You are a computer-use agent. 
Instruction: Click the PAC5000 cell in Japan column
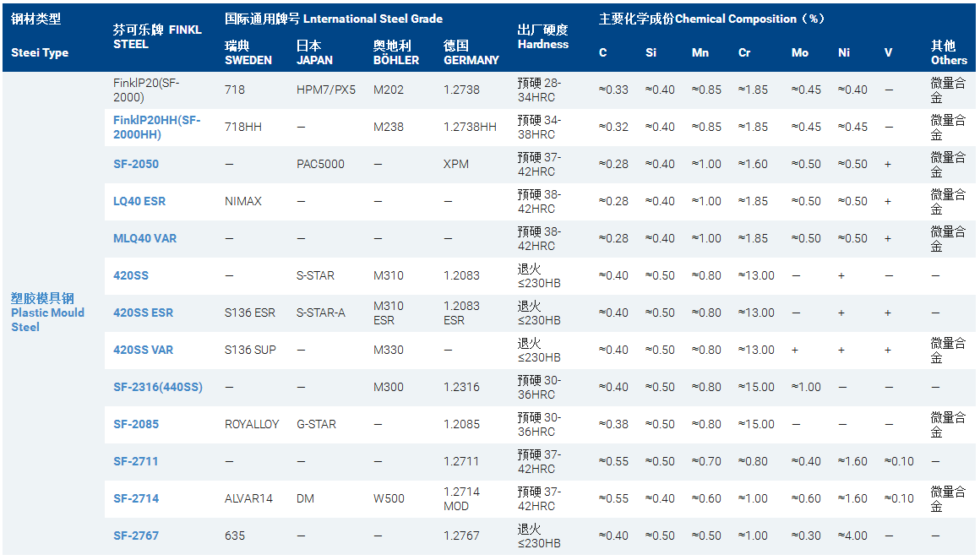pos(320,164)
